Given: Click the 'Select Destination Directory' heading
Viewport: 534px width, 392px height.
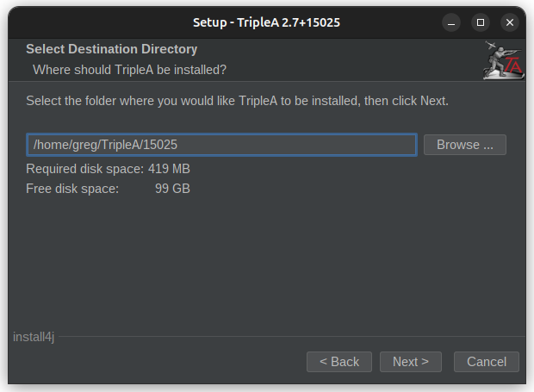Looking at the screenshot, I should click(x=112, y=49).
